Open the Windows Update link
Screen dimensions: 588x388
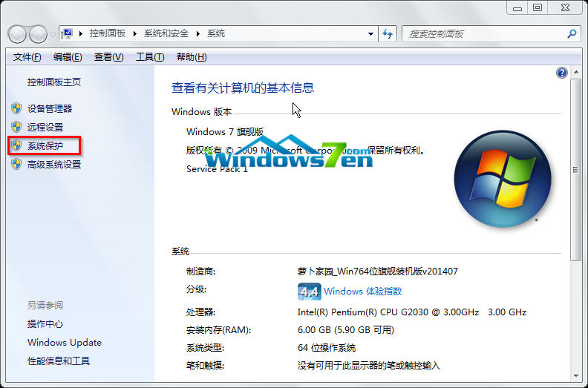64,343
